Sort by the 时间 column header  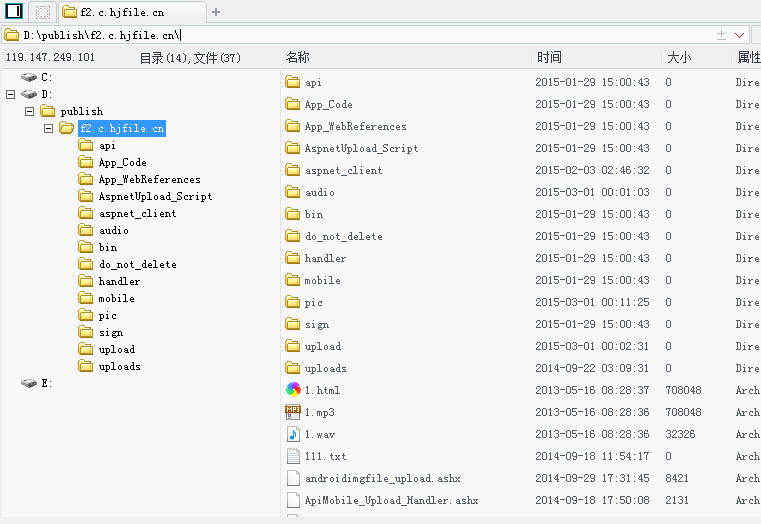click(549, 57)
